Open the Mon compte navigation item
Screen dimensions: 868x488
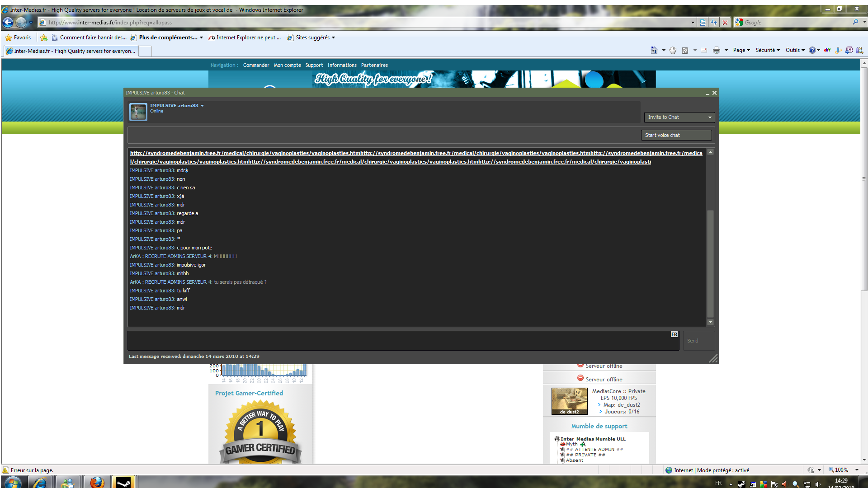(287, 65)
